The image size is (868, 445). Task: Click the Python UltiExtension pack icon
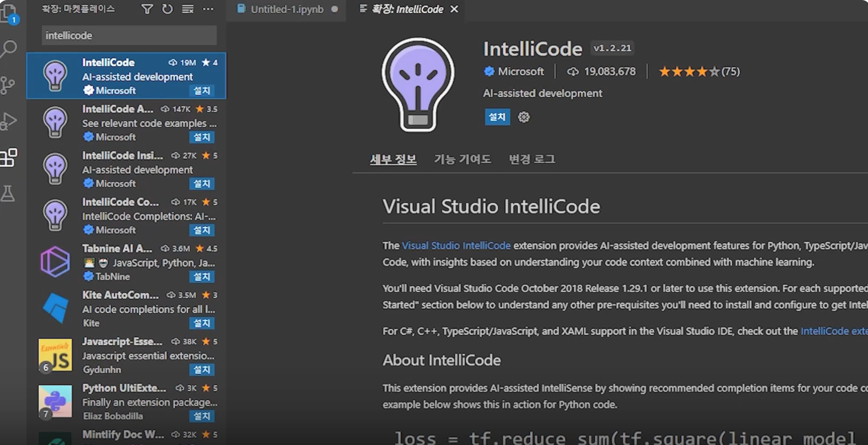point(55,401)
